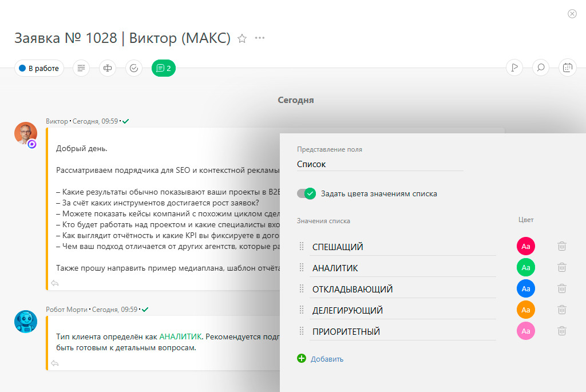
Task: Click the ПРИОРИТЕТНЫЙ value field
Action: pyautogui.click(x=403, y=332)
